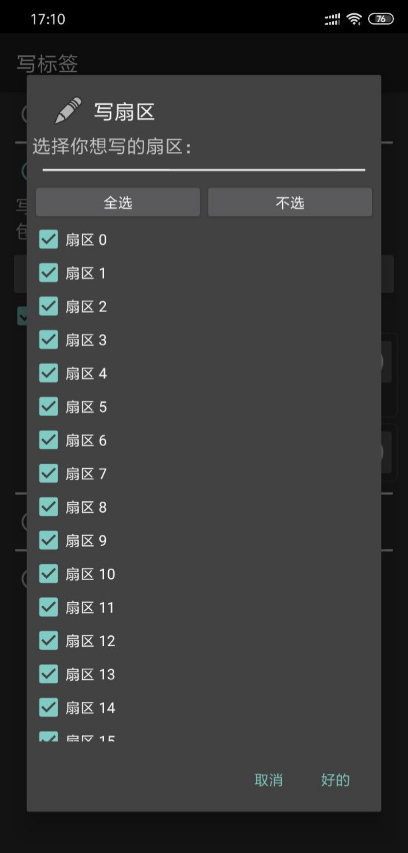The image size is (408, 853).
Task: Click the 全选 select-all button
Action: 118,202
